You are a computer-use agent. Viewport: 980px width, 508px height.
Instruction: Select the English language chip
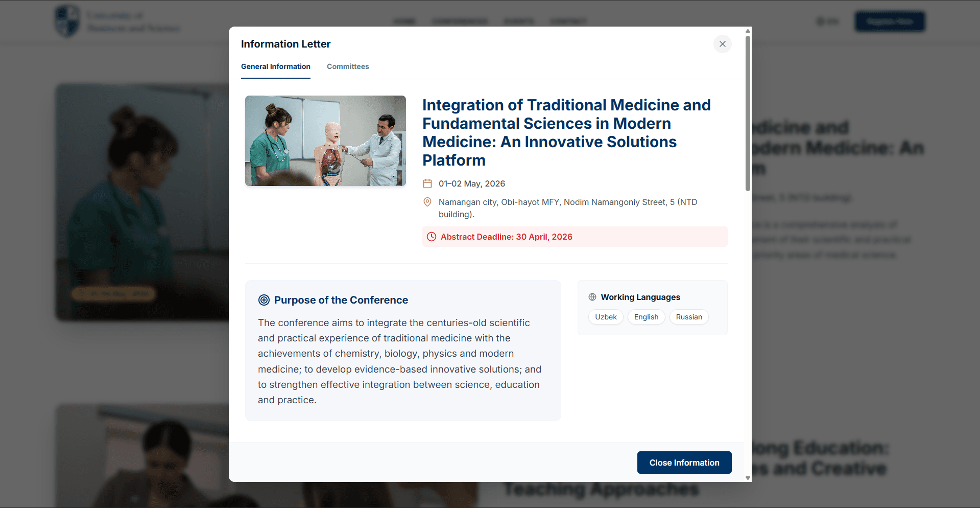pos(646,317)
